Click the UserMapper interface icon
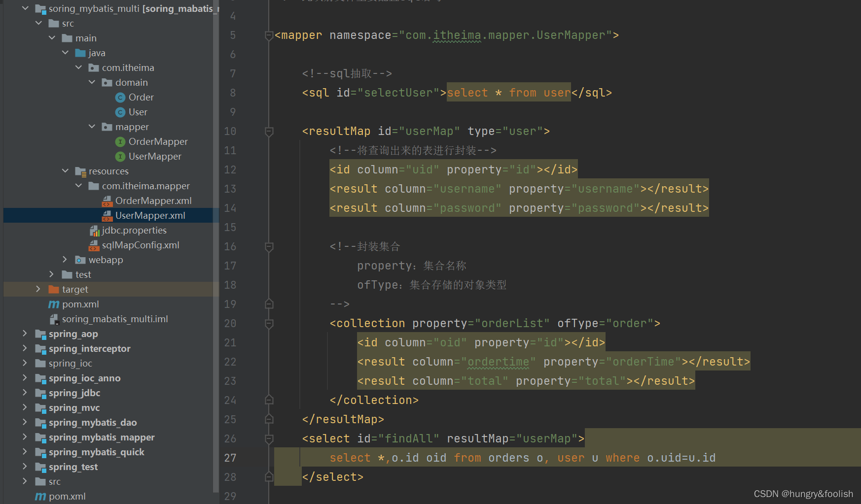This screenshot has width=861, height=504. tap(120, 157)
